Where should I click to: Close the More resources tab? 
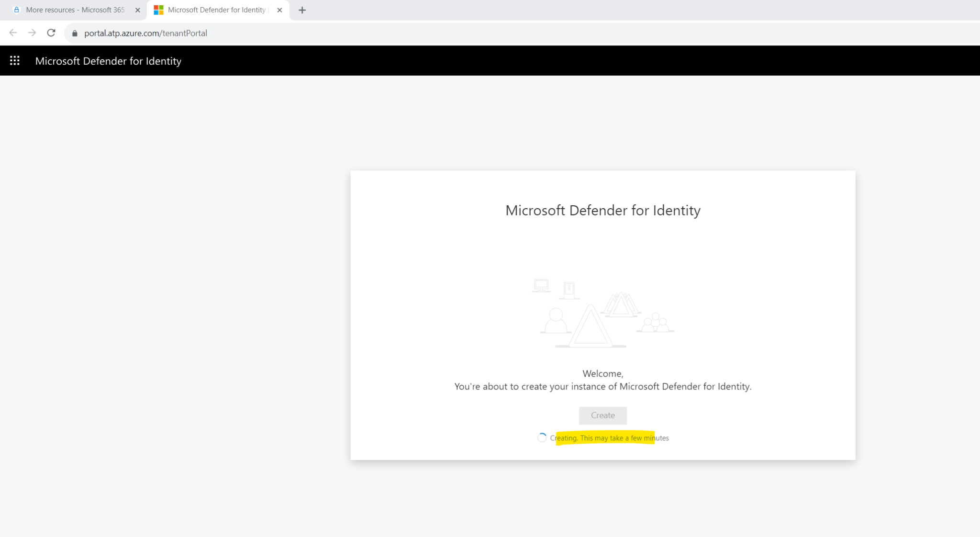pos(138,10)
